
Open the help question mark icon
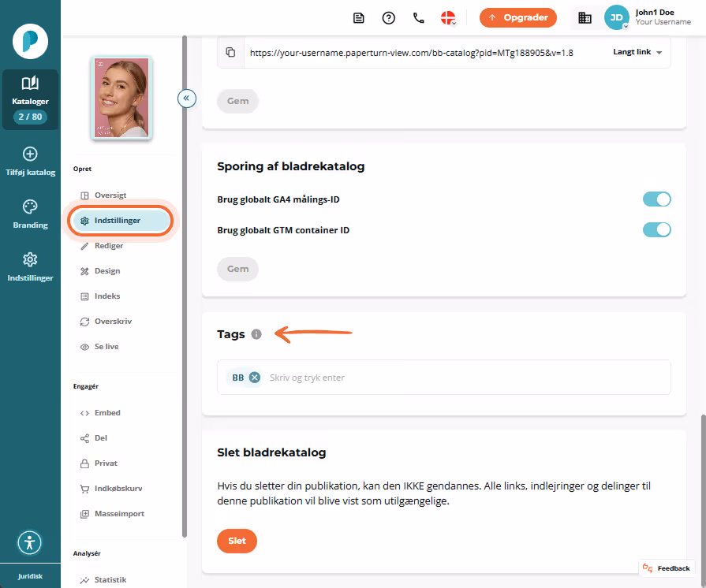(x=389, y=18)
